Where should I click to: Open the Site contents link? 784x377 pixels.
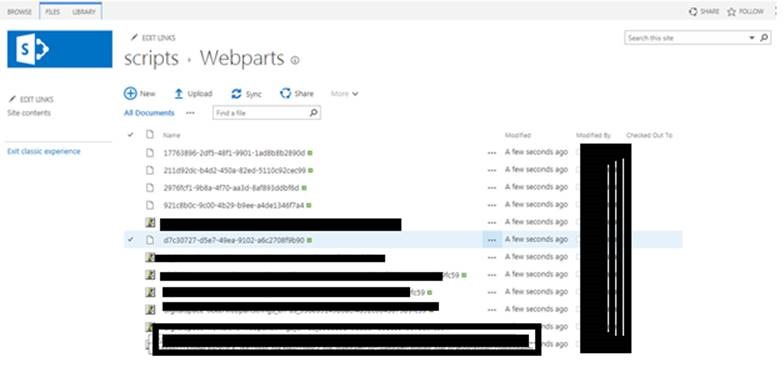(29, 113)
